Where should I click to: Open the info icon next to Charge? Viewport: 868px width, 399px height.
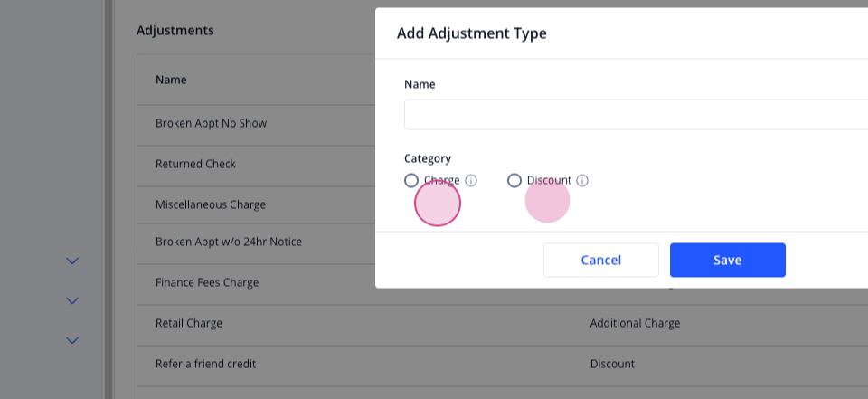[x=471, y=181]
